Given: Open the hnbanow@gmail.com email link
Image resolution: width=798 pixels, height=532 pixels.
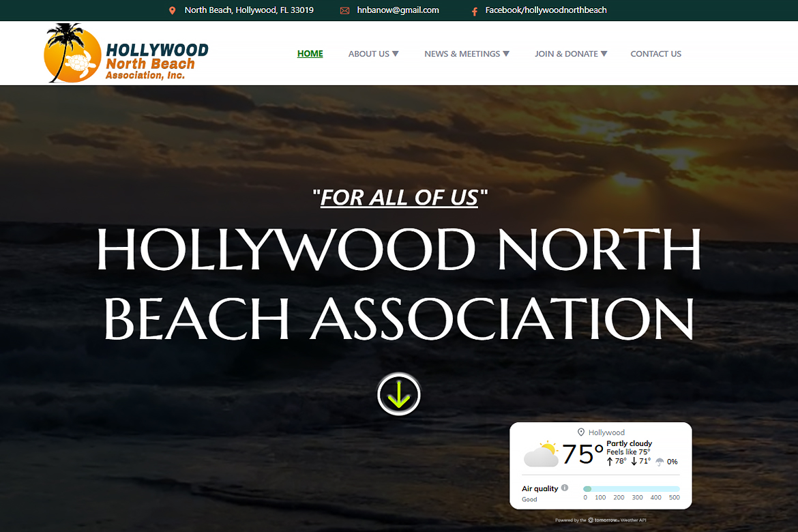Looking at the screenshot, I should point(398,10).
